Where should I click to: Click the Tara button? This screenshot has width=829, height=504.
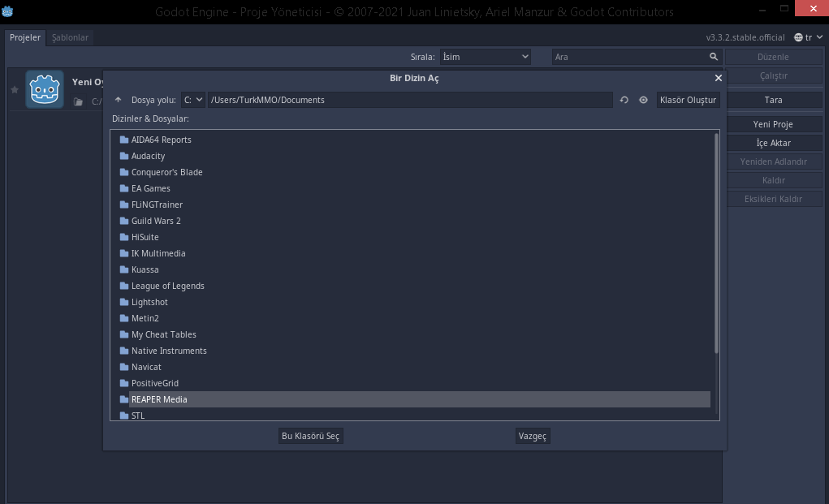[x=773, y=100]
